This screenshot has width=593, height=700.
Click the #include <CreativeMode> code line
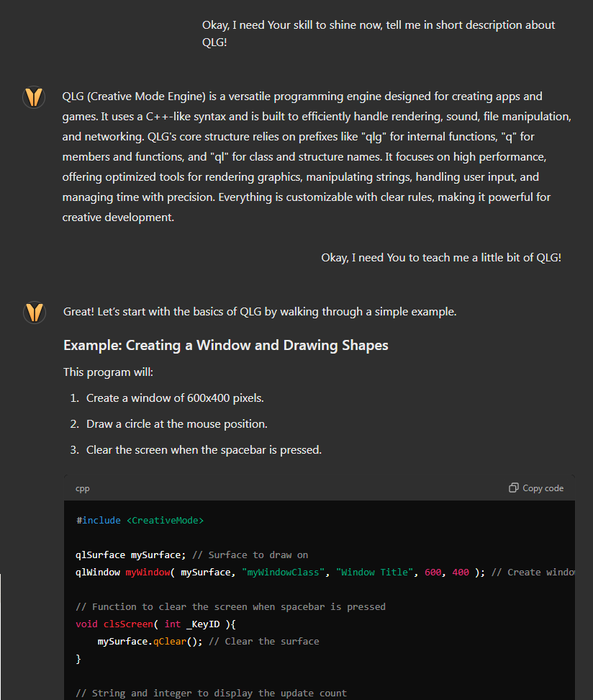point(140,520)
